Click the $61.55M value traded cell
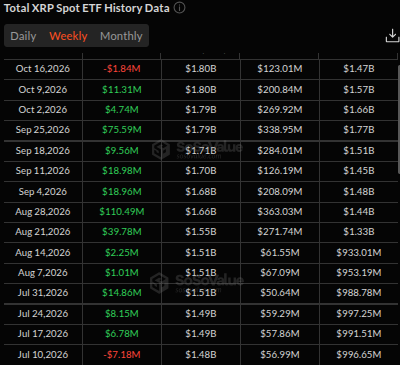 tap(280, 253)
